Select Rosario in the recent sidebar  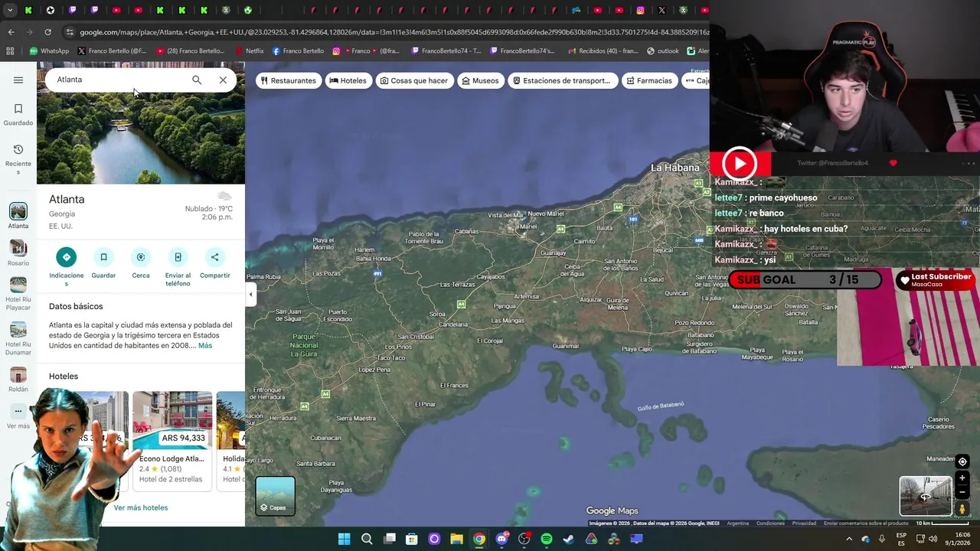click(x=18, y=253)
